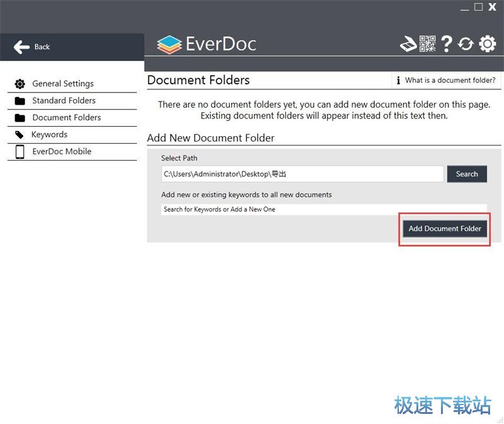Screen dimensions: 504x424
Task: Click the Back arrow icon
Action: tap(21, 47)
